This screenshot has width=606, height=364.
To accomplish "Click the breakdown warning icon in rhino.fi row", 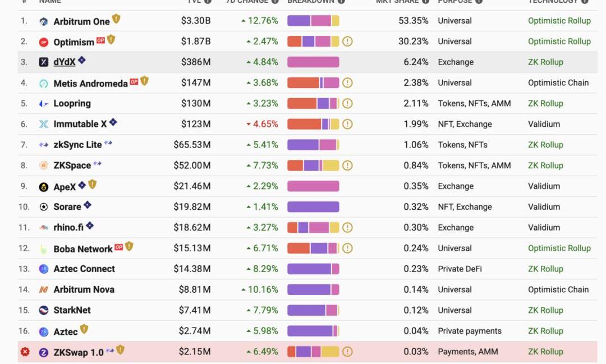I will click(347, 228).
